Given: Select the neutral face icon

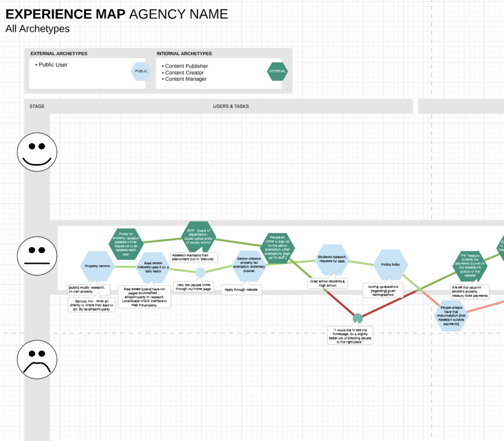Looking at the screenshot, I should point(37,255).
